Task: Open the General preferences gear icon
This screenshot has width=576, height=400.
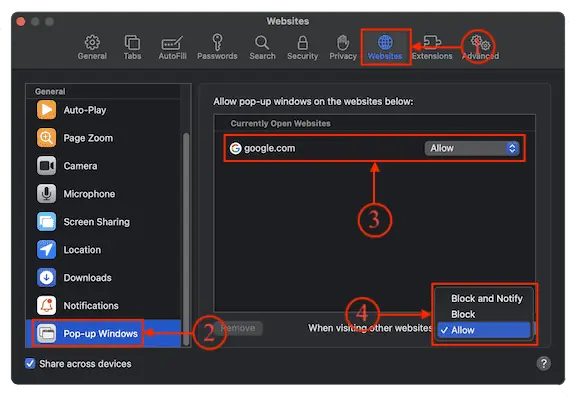Action: [92, 43]
